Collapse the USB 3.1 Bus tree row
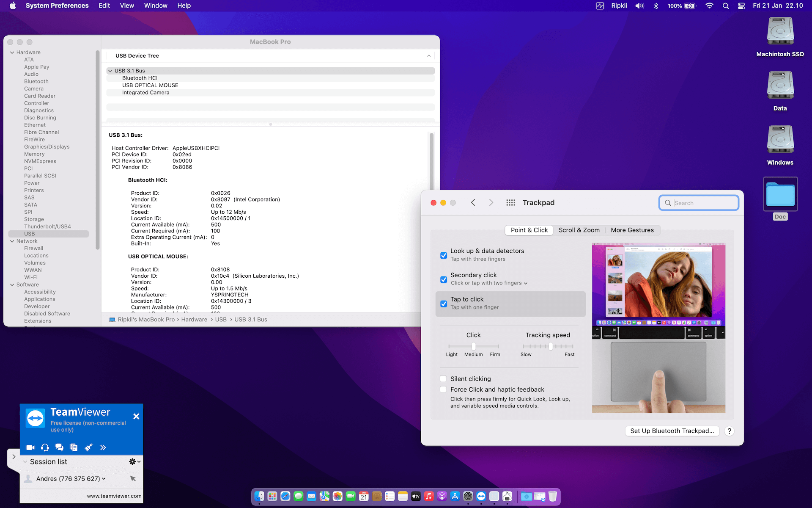Screen dimensions: 812x508 tap(110, 71)
